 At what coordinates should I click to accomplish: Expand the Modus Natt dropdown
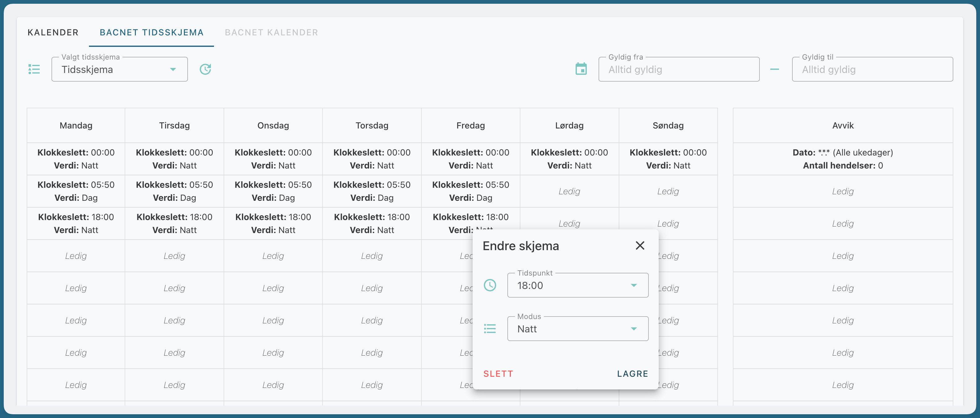coord(577,329)
